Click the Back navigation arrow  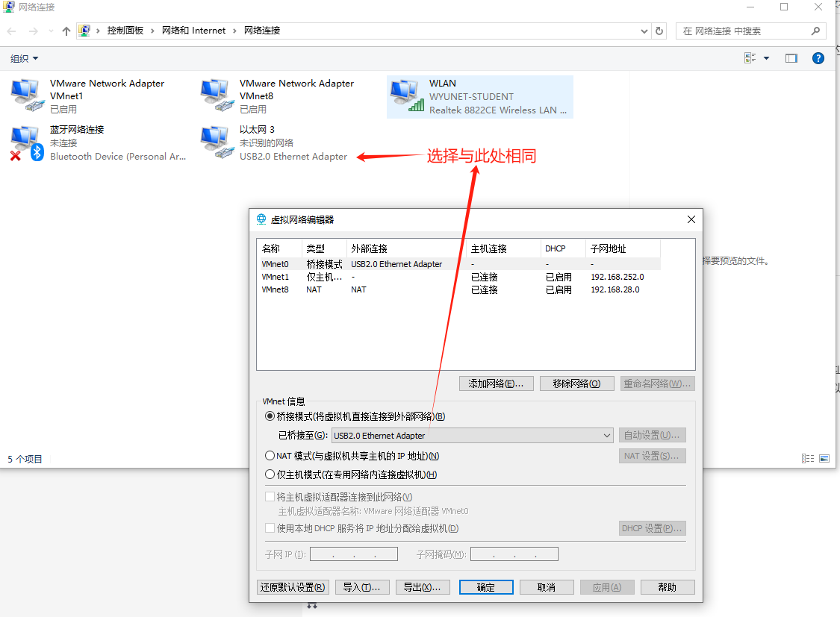[x=12, y=31]
